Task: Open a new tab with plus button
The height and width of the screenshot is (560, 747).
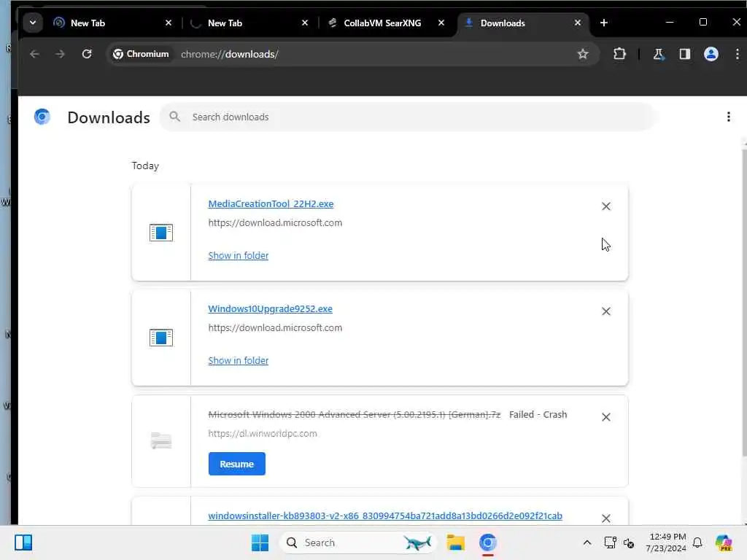Action: point(603,23)
